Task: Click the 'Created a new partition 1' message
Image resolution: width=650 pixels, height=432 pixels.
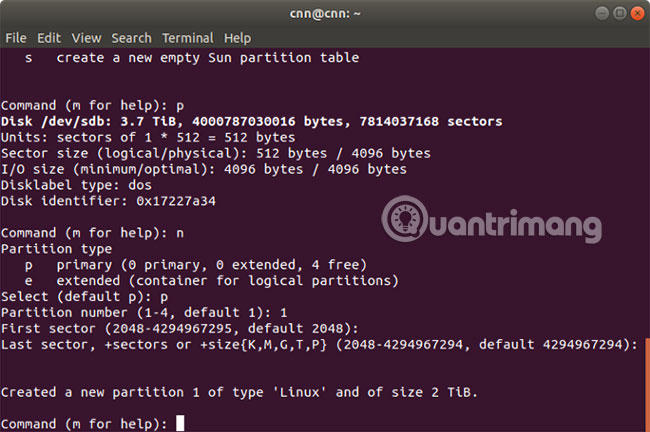Action: click(239, 391)
